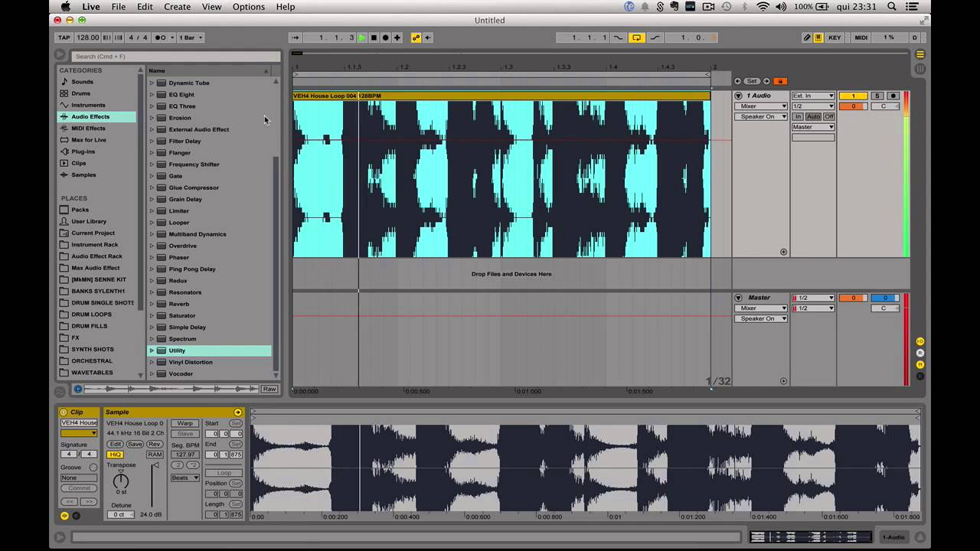Image resolution: width=980 pixels, height=551 pixels.
Task: Switch to Session View selector icon
Action: point(920,69)
